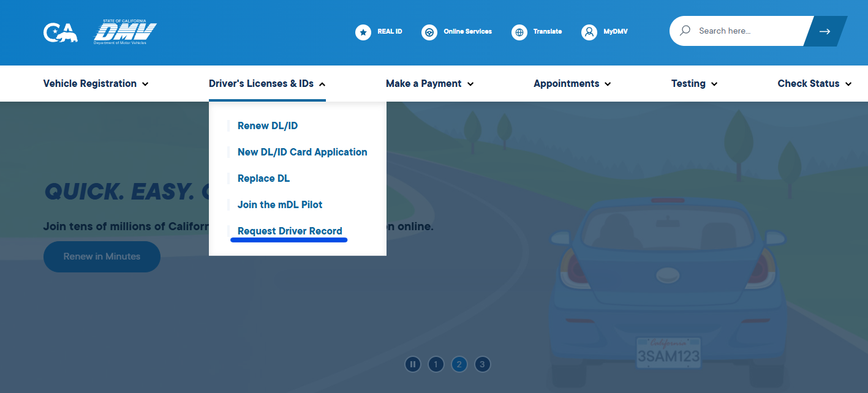Collapse the Driver's Licenses & IDs menu
The height and width of the screenshot is (393, 868).
(x=267, y=84)
